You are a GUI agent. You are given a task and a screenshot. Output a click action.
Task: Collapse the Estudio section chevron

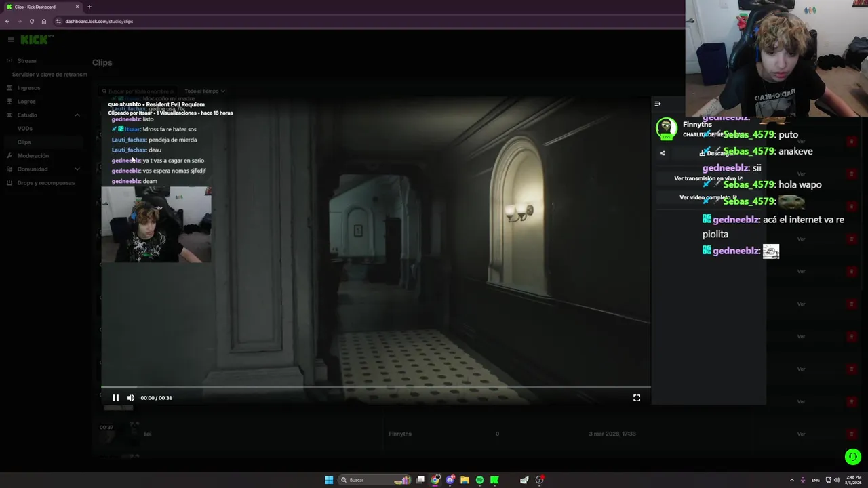pyautogui.click(x=77, y=115)
